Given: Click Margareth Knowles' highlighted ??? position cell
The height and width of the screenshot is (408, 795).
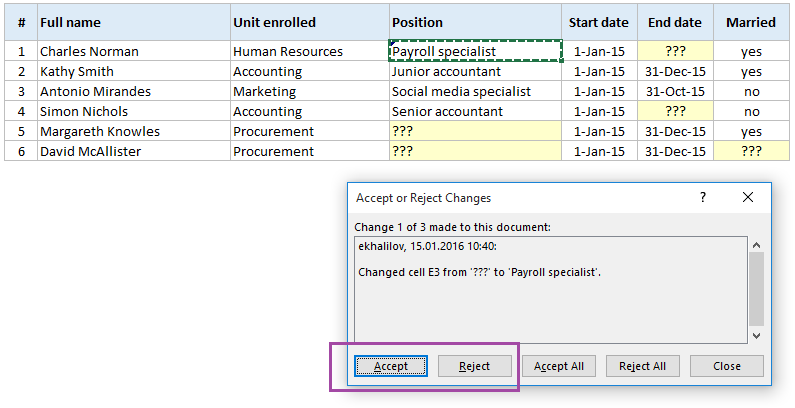Looking at the screenshot, I should [475, 131].
